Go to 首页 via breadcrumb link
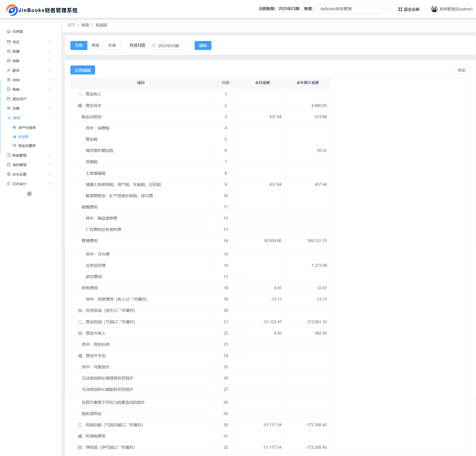The width and height of the screenshot is (476, 456). point(71,25)
